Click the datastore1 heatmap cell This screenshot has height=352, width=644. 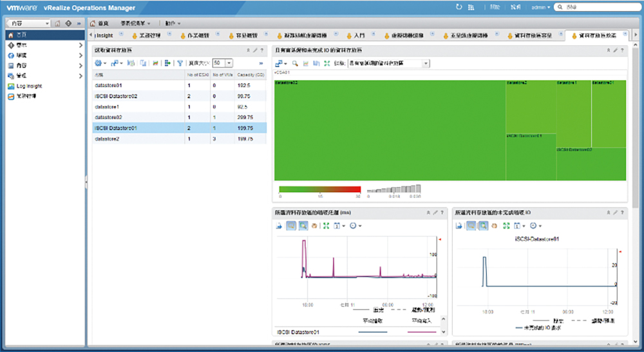(574, 113)
